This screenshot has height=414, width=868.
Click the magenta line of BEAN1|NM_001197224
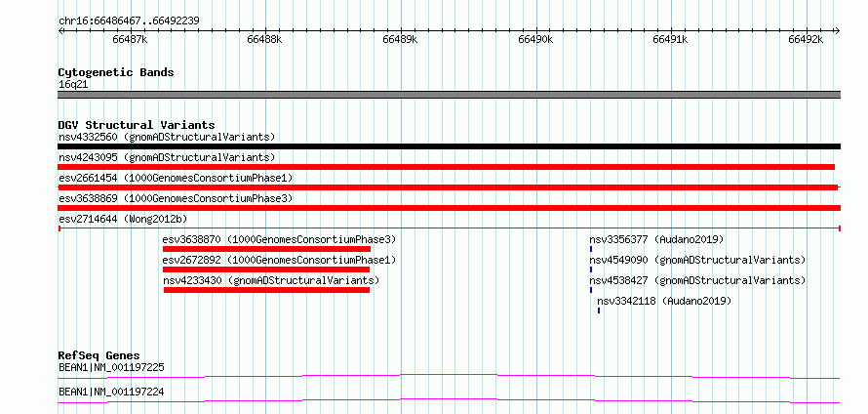(x=449, y=400)
